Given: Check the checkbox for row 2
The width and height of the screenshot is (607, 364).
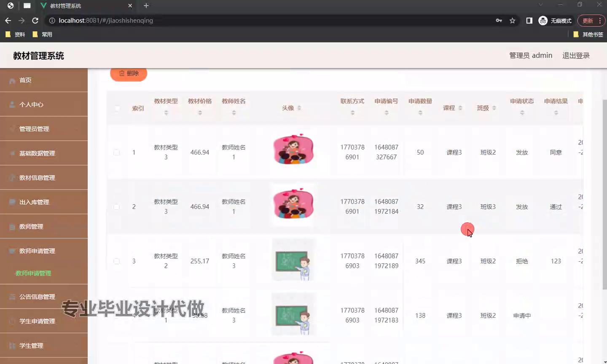Looking at the screenshot, I should click(116, 207).
